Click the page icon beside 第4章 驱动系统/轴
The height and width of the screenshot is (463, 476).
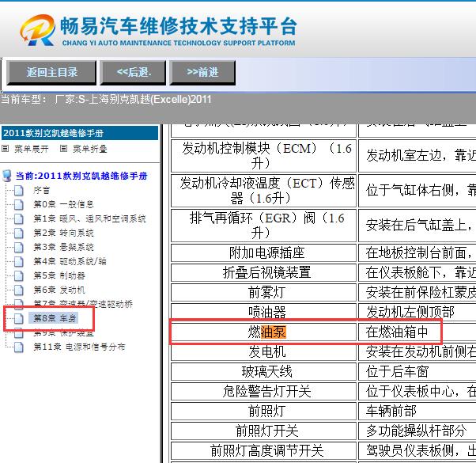[x=19, y=261]
